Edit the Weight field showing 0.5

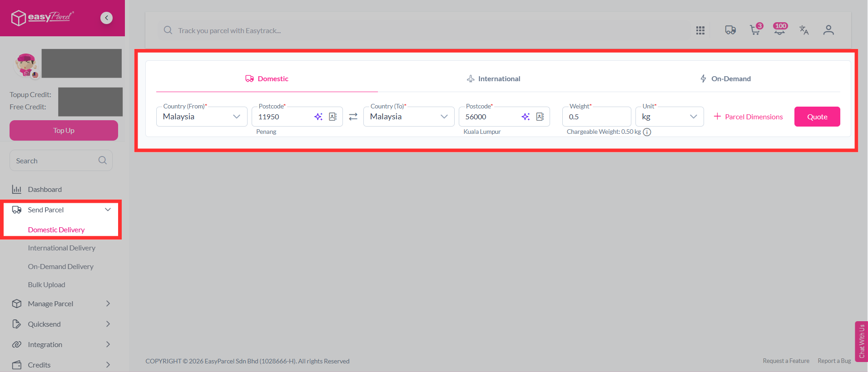tap(597, 117)
